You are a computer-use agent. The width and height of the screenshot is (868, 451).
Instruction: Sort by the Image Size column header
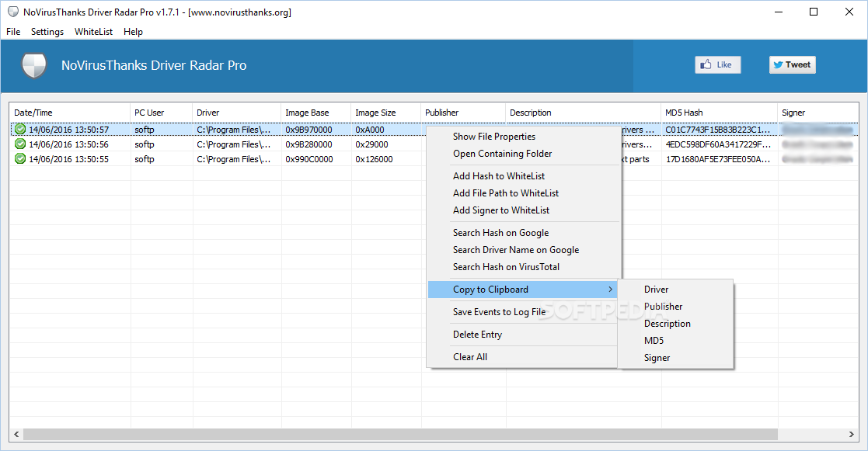coord(385,113)
